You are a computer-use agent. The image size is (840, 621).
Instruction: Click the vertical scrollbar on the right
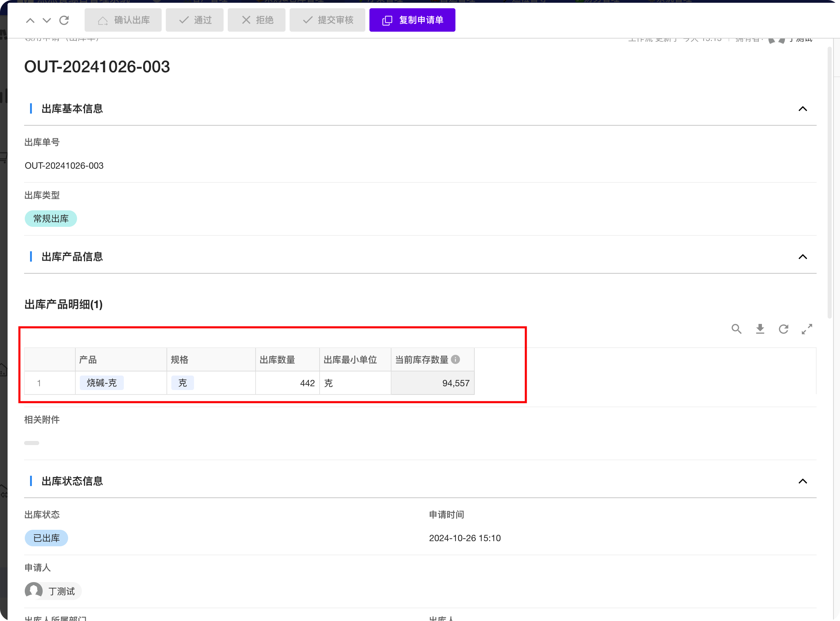point(830,183)
